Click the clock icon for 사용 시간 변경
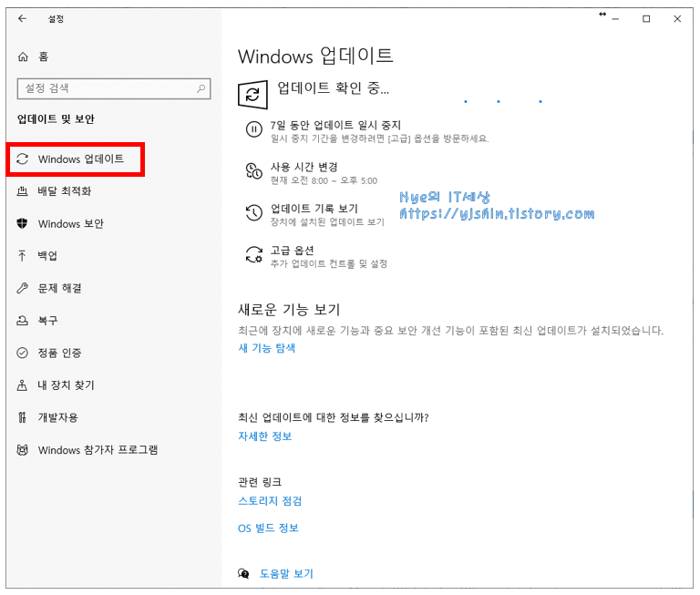The width and height of the screenshot is (700, 595). (x=254, y=171)
